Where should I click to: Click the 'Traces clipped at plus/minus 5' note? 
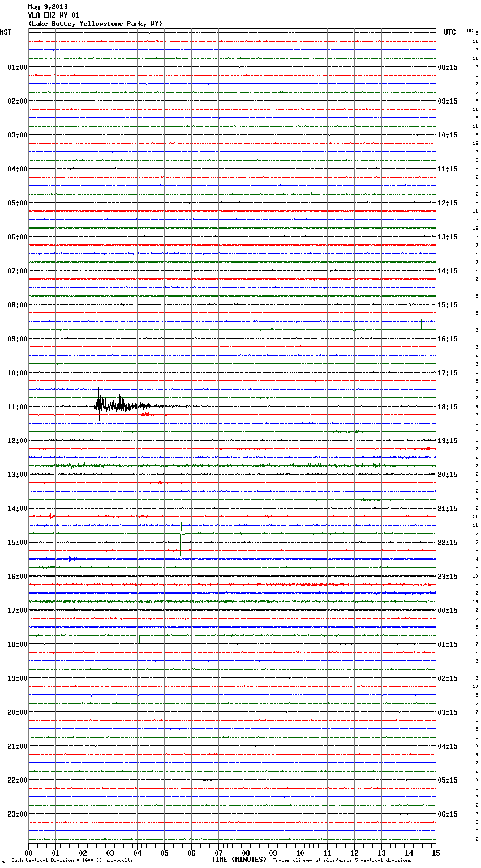tap(342, 861)
